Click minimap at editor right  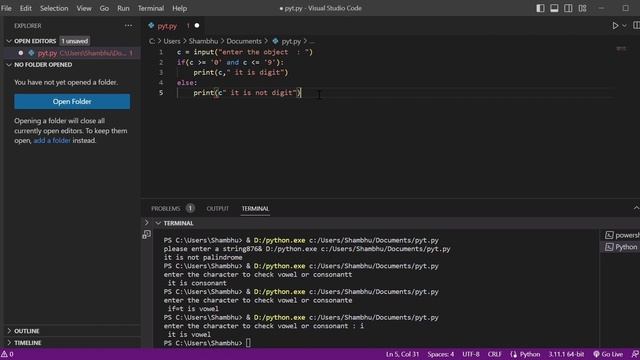[621, 49]
